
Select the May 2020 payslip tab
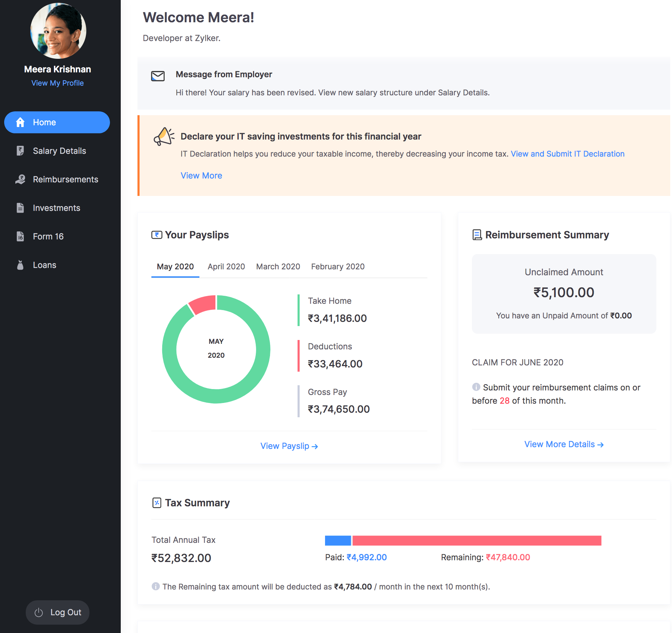tap(175, 266)
